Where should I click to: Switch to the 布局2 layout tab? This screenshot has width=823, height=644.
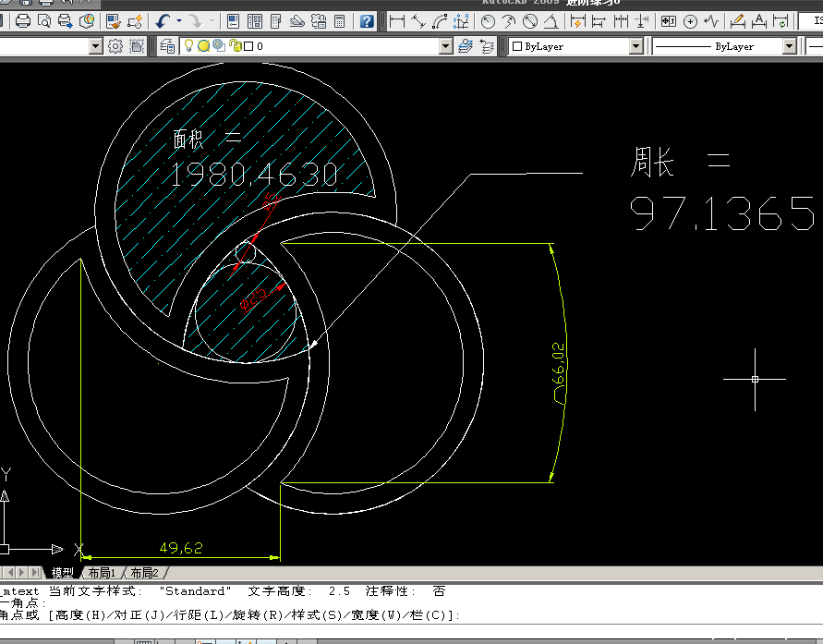[144, 573]
